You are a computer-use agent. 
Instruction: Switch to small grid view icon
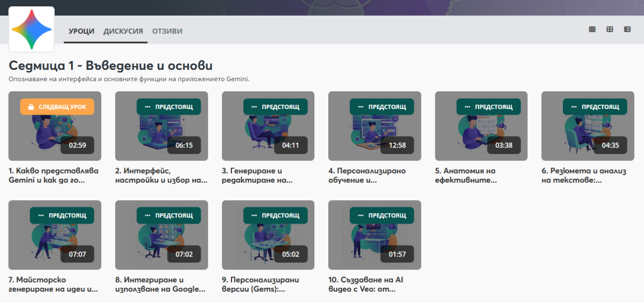592,29
